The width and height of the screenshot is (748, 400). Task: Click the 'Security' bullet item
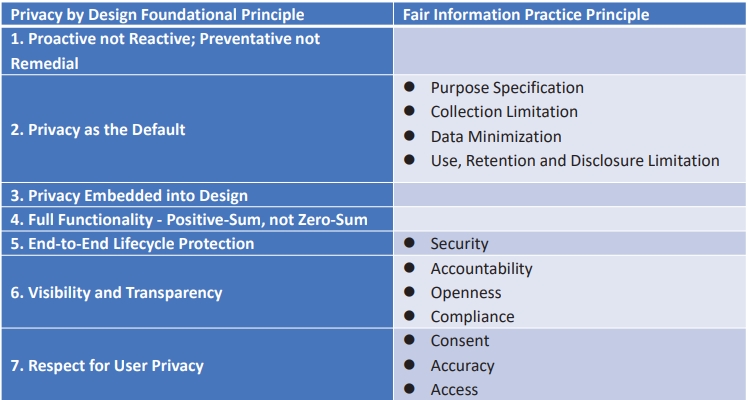click(x=459, y=244)
